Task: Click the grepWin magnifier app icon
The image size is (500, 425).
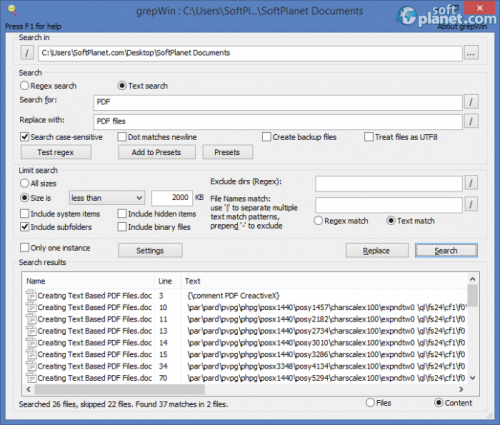Action: tap(12, 10)
